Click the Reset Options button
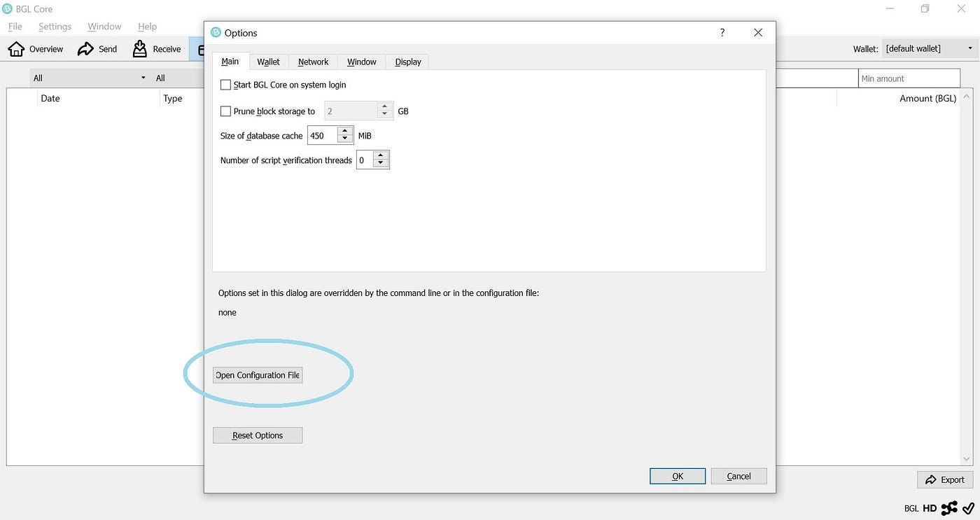The width and height of the screenshot is (980, 520). [x=258, y=435]
